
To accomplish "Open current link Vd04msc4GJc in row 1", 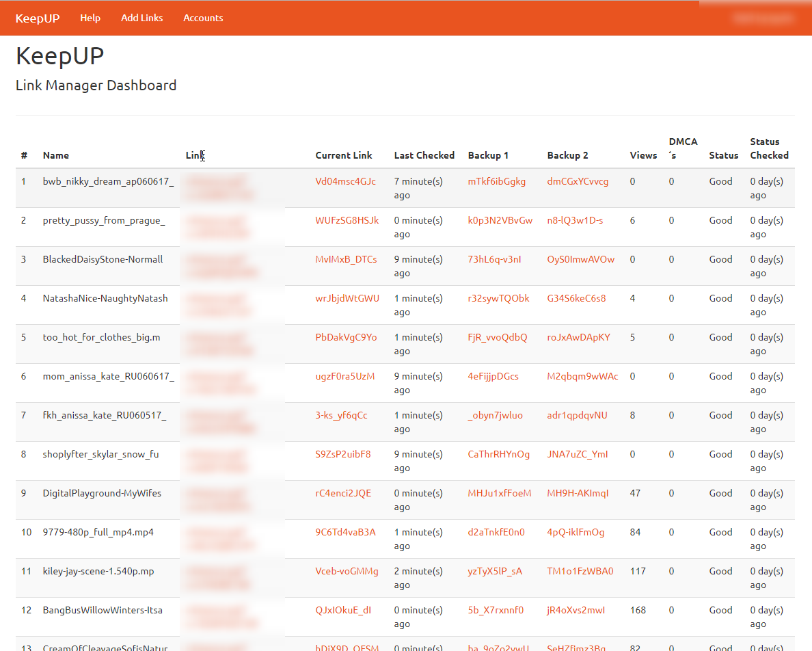I will pyautogui.click(x=345, y=181).
